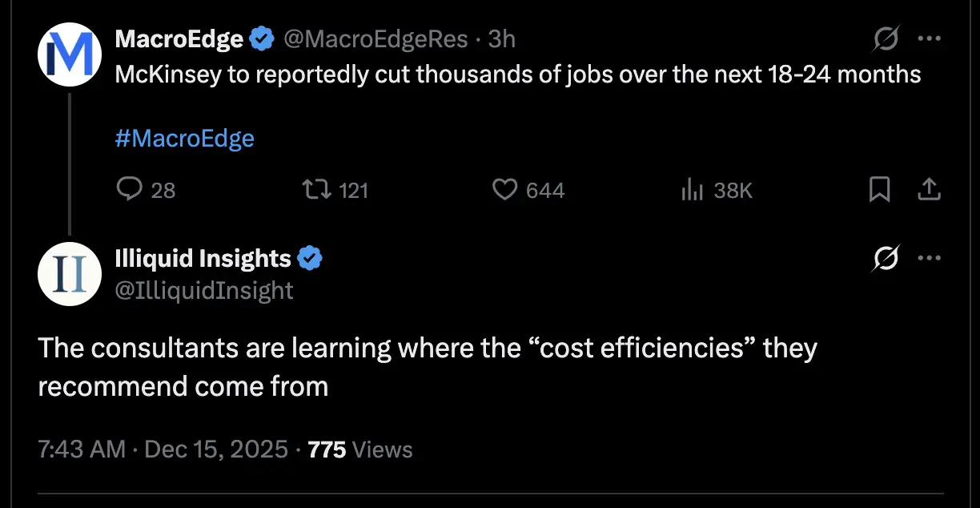Open the more options menu on MacroEdge's post

pos(929,38)
